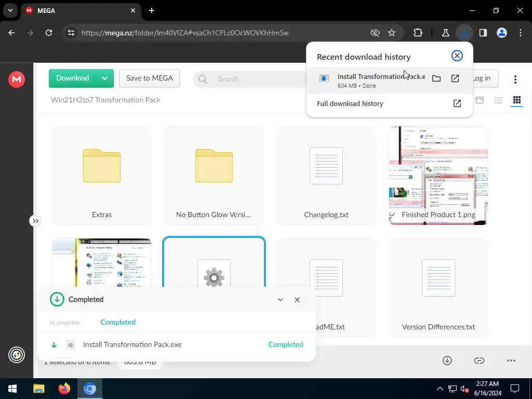
Task: Click Chromium taskbar icon
Action: pos(89,389)
